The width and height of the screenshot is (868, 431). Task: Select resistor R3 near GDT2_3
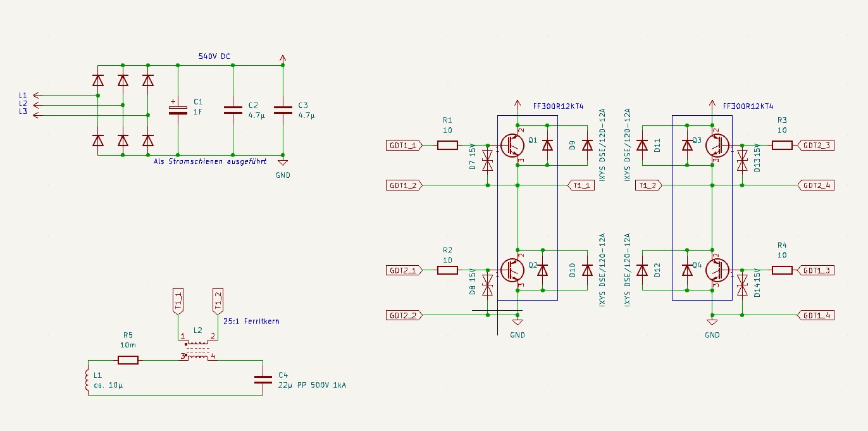[782, 146]
